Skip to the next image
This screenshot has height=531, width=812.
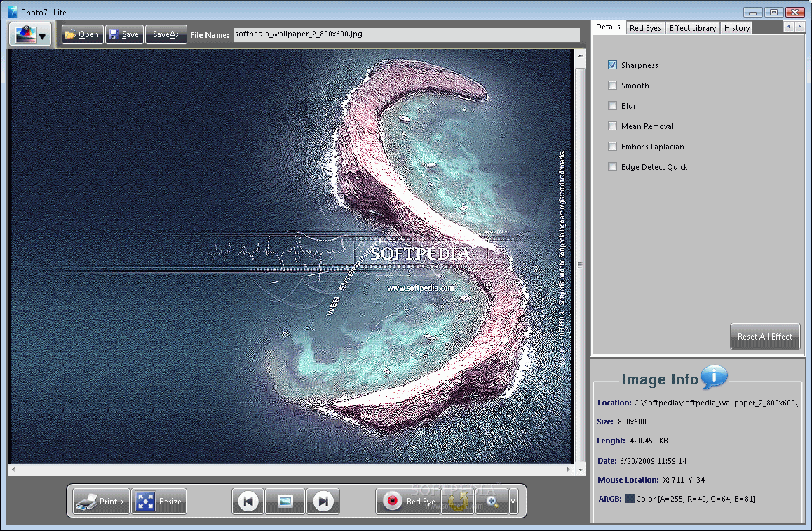coord(323,501)
